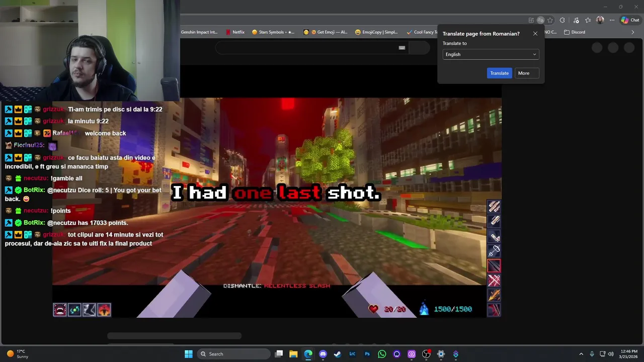644x362 pixels.
Task: Expand bookmarks bar overflow chevron
Action: pyautogui.click(x=632, y=32)
